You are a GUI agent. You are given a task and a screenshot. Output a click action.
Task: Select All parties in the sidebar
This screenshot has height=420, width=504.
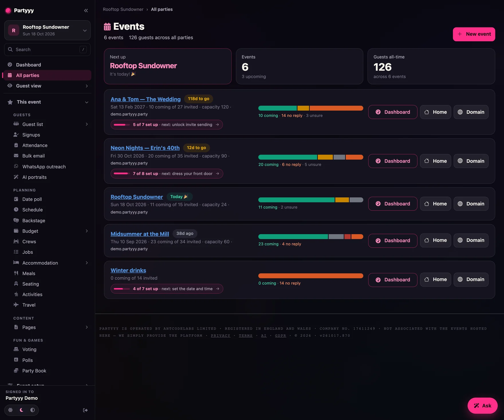(x=47, y=75)
